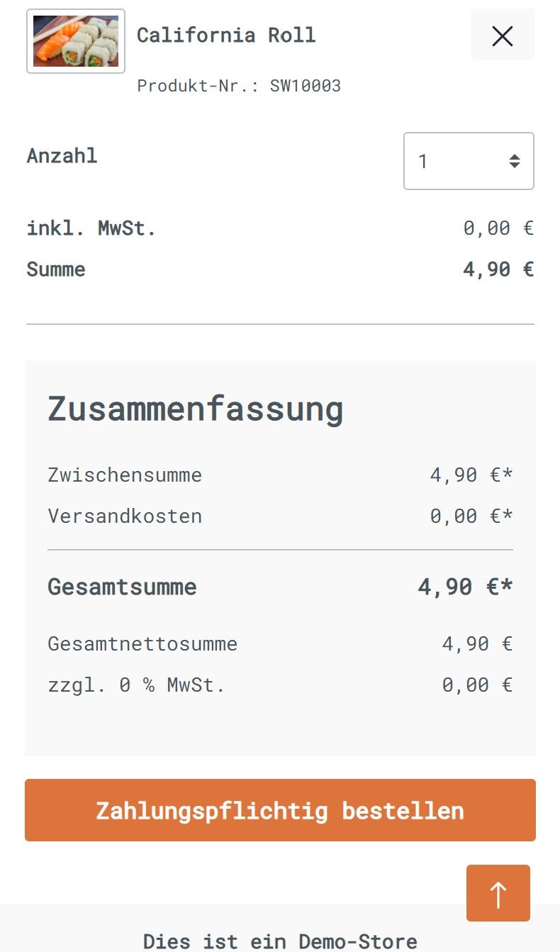Select the Produkt-Nr. SW10003 text
The image size is (560, 952).
click(x=239, y=86)
